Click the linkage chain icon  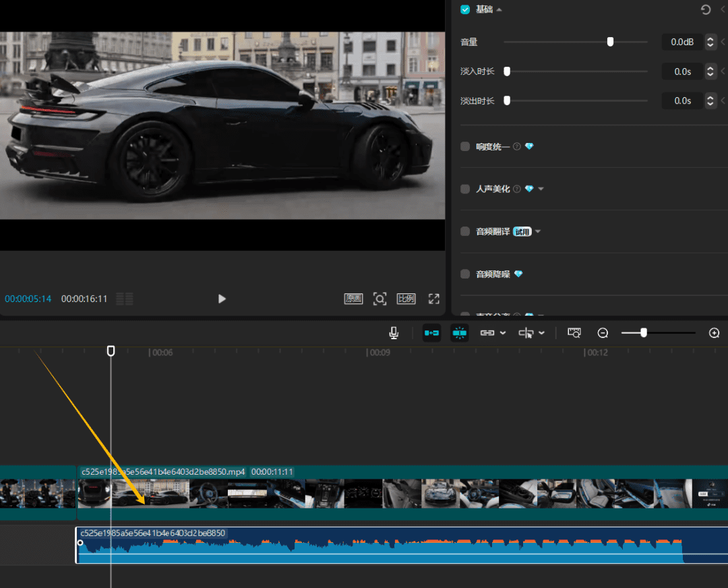point(487,333)
